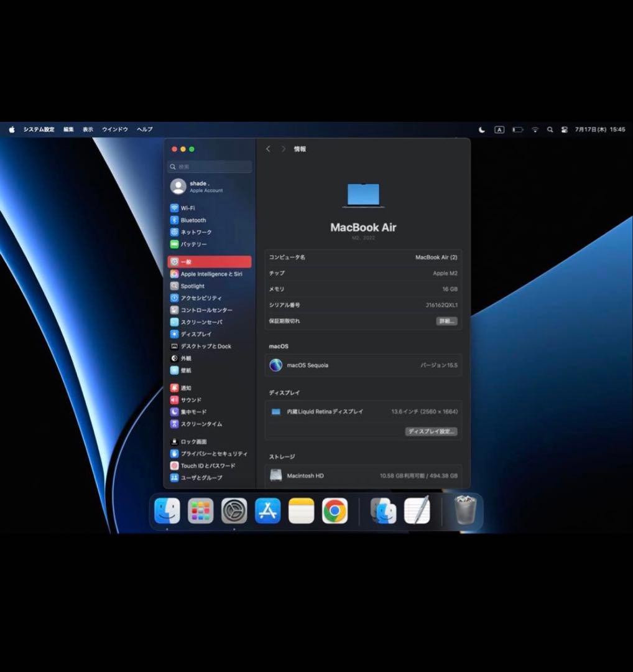Launch Google Chrome from the Dock
The image size is (633, 672).
(x=335, y=511)
